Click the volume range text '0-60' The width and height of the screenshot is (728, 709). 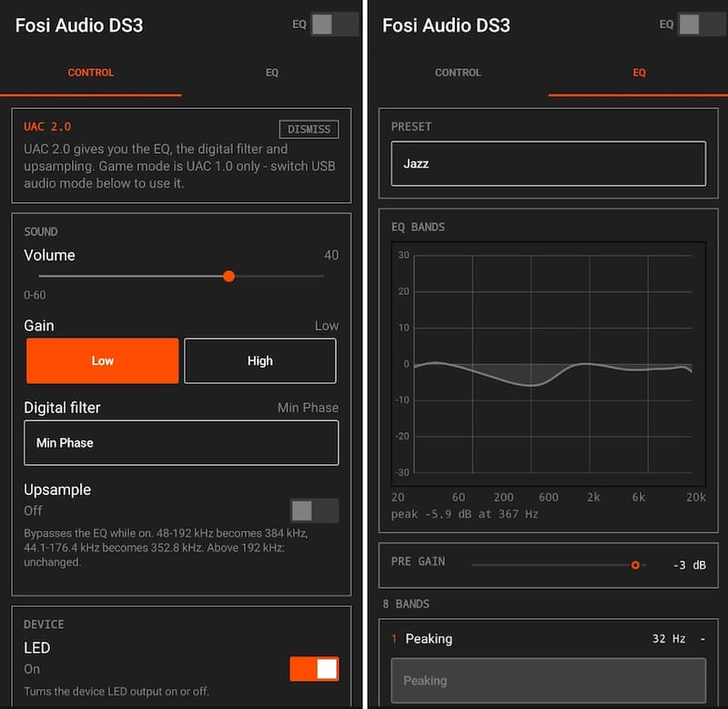coord(35,295)
